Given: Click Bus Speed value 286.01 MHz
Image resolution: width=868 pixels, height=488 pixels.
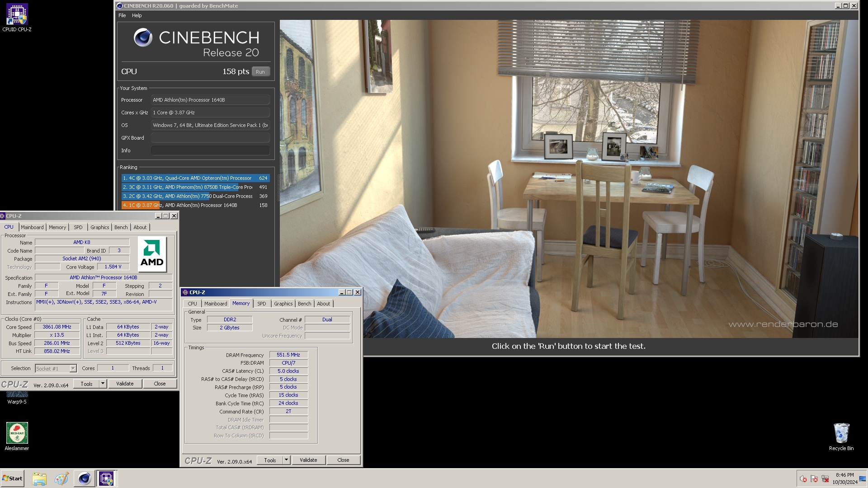Looking at the screenshot, I should (57, 343).
